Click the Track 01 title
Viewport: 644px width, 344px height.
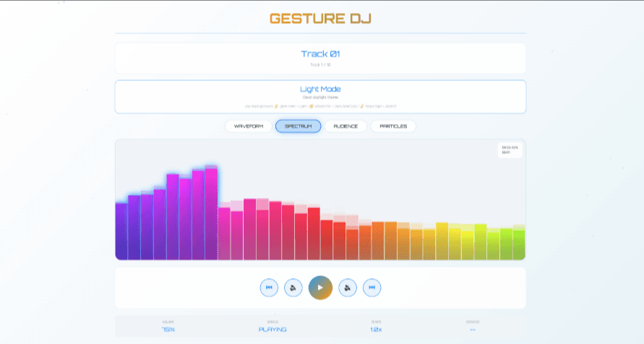click(320, 53)
